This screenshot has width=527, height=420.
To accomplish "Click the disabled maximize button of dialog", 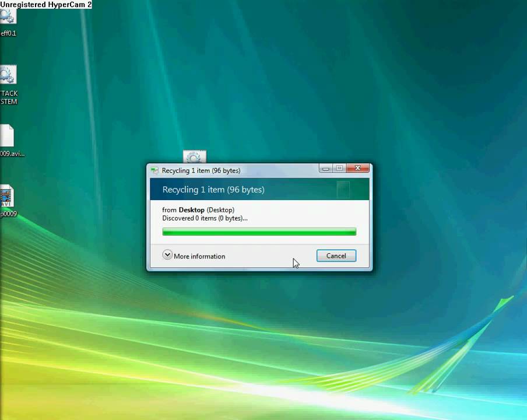I will click(339, 168).
